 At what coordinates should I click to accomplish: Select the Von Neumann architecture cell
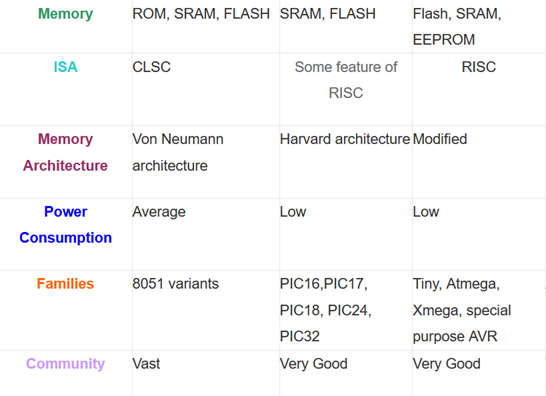coord(178,152)
